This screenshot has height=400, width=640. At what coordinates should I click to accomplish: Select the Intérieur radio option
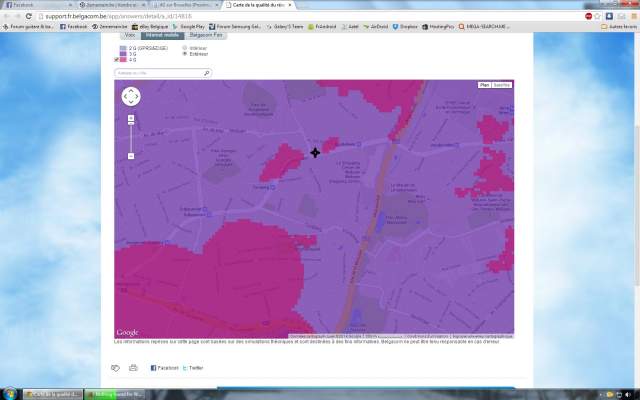pyautogui.click(x=184, y=47)
